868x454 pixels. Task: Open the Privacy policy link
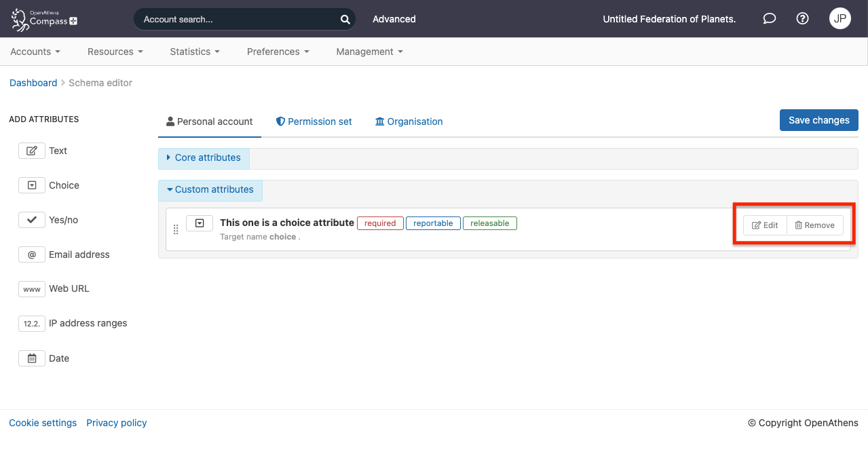click(116, 422)
